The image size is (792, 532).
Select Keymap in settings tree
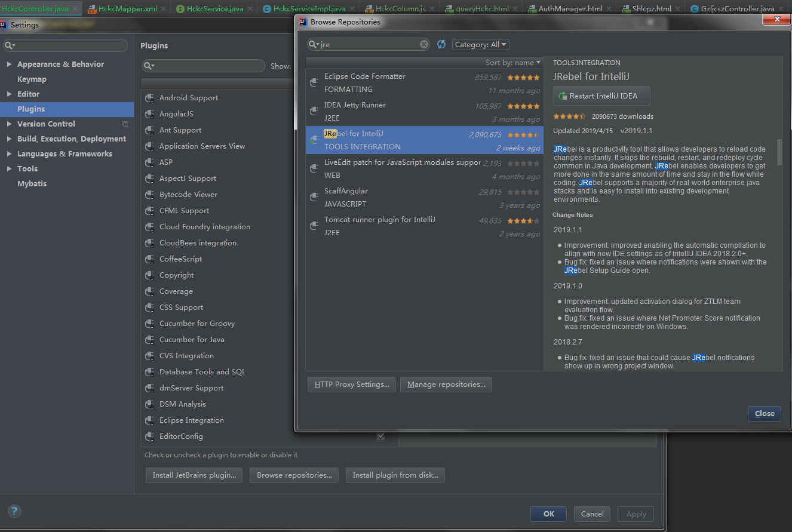[x=32, y=79]
